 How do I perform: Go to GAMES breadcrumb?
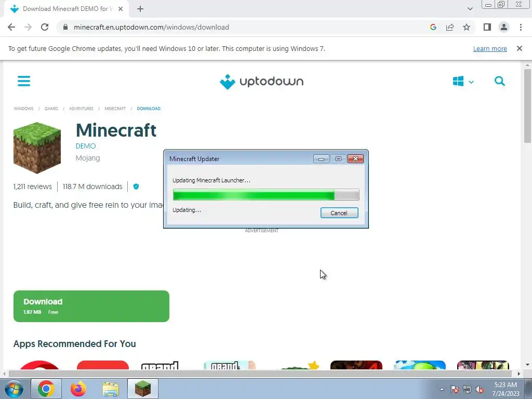click(51, 109)
